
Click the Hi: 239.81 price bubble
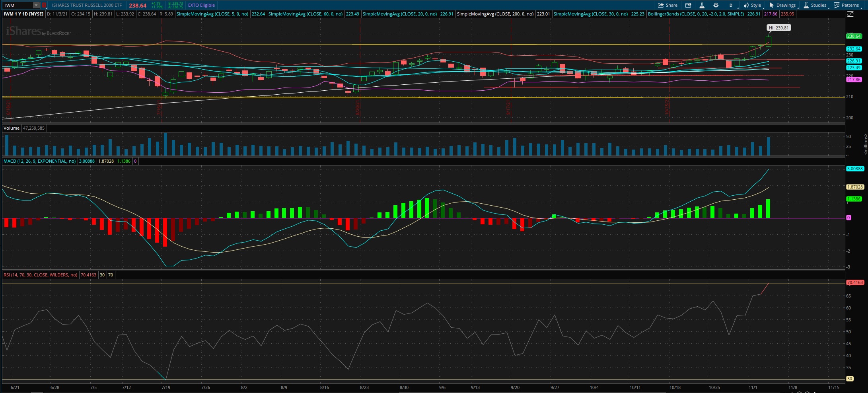778,28
